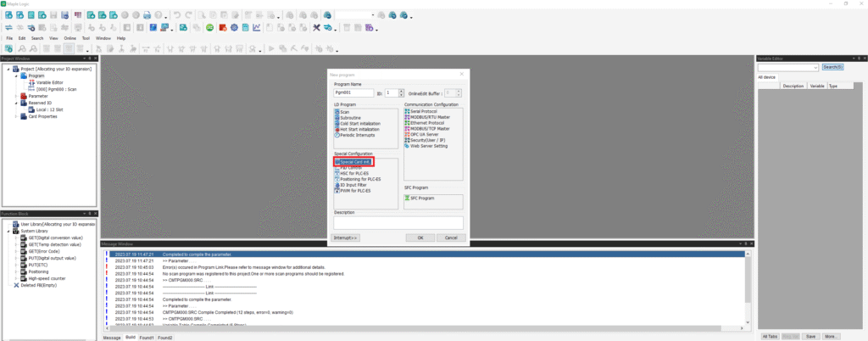Click the Undo arrow in toolbar

pyautogui.click(x=176, y=15)
